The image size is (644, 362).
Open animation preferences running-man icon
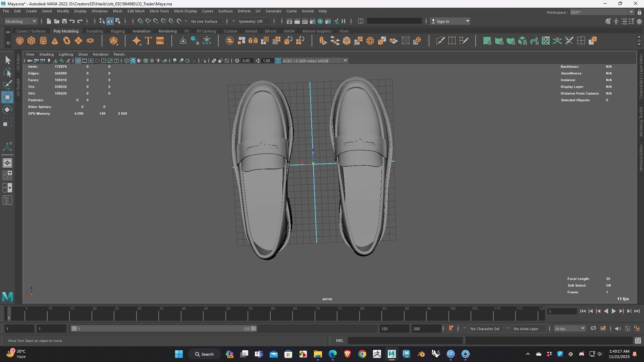(x=637, y=329)
